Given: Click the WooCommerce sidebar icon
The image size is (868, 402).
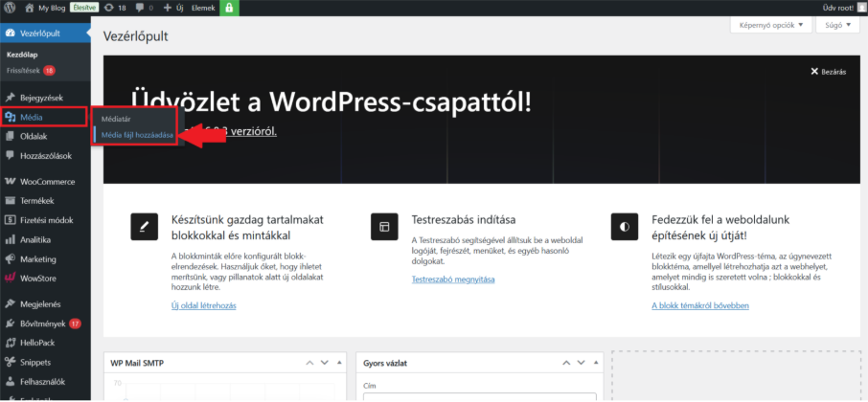Looking at the screenshot, I should pyautogui.click(x=10, y=181).
